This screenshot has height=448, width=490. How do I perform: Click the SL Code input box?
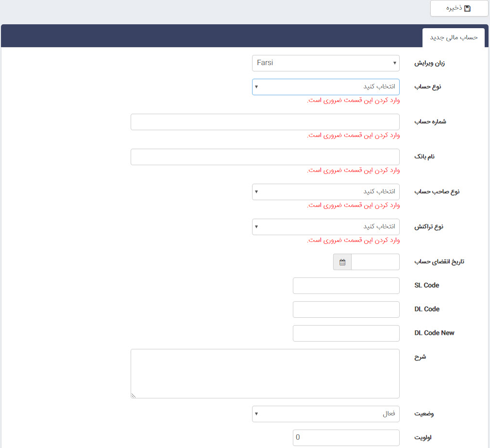coord(346,286)
